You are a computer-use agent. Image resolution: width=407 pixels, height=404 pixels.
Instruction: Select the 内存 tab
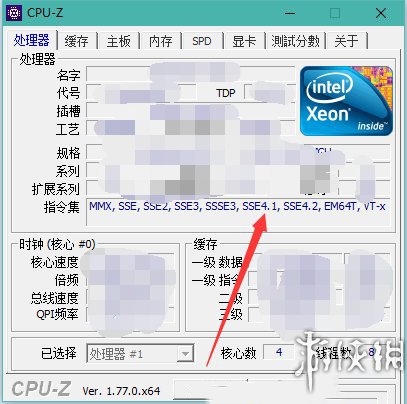tap(161, 41)
